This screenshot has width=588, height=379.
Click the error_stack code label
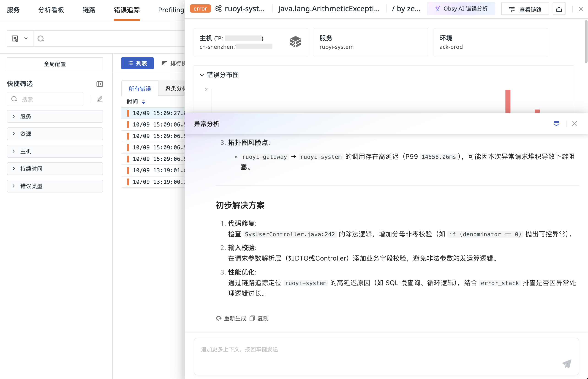click(500, 283)
